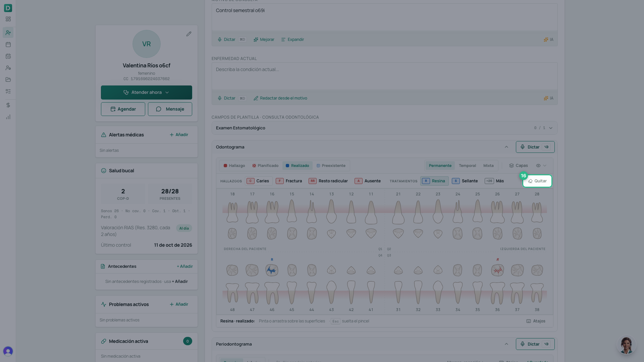Viewport: 644px width, 362px height.
Task: Open the chevron next to the eye icon
Action: (545, 166)
